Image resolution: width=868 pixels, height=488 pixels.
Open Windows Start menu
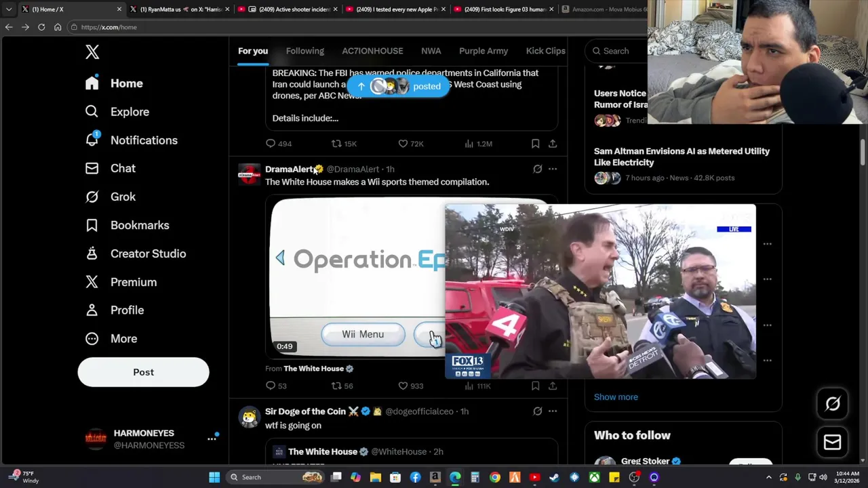click(x=214, y=477)
